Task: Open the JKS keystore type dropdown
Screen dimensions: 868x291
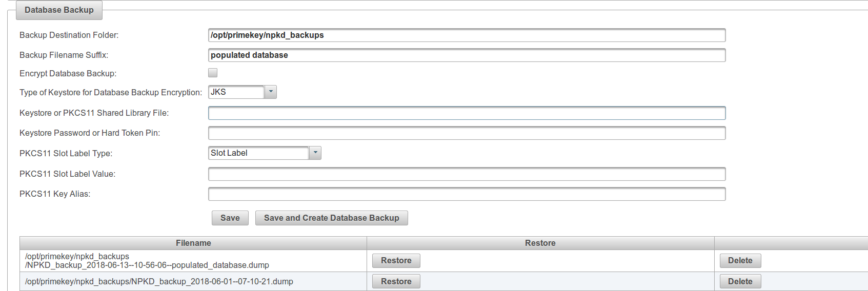Action: (243, 92)
